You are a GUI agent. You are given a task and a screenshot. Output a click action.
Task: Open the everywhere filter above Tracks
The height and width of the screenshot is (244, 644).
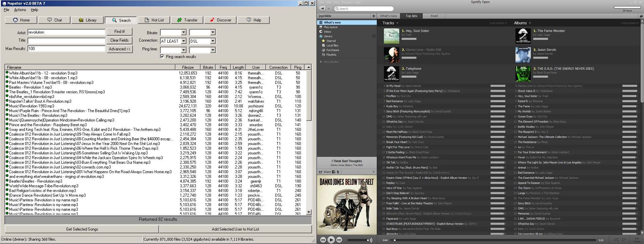pyautogui.click(x=498, y=23)
